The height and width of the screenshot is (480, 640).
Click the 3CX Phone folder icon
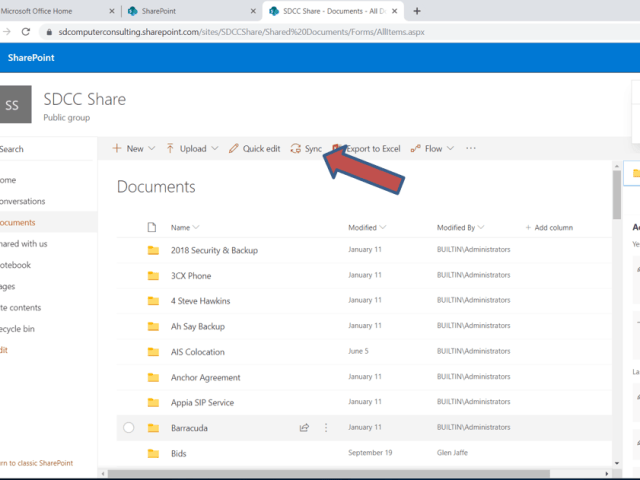(x=153, y=276)
